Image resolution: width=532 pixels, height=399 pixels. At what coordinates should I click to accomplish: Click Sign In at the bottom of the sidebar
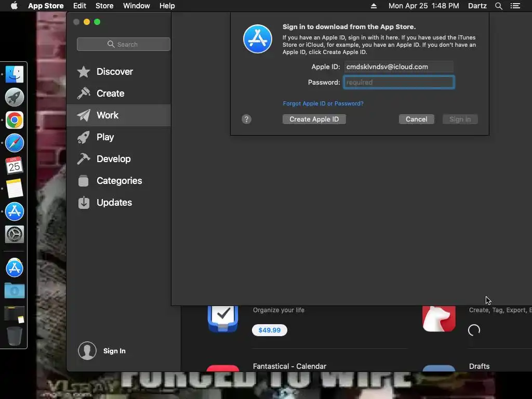[114, 351]
